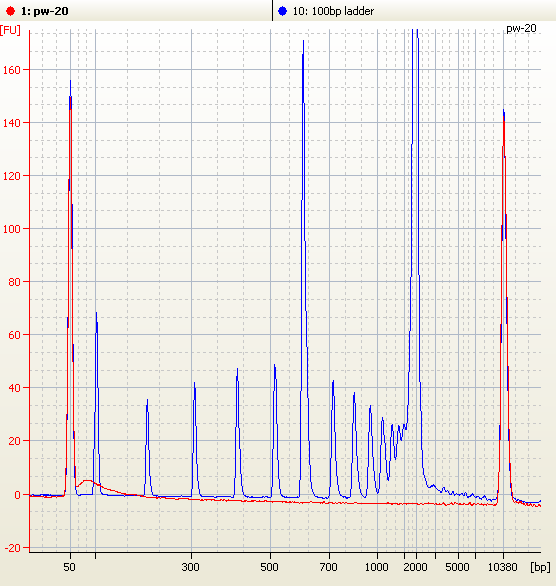
Task: Click the 1000 bp x-axis tick label
Action: tap(377, 567)
